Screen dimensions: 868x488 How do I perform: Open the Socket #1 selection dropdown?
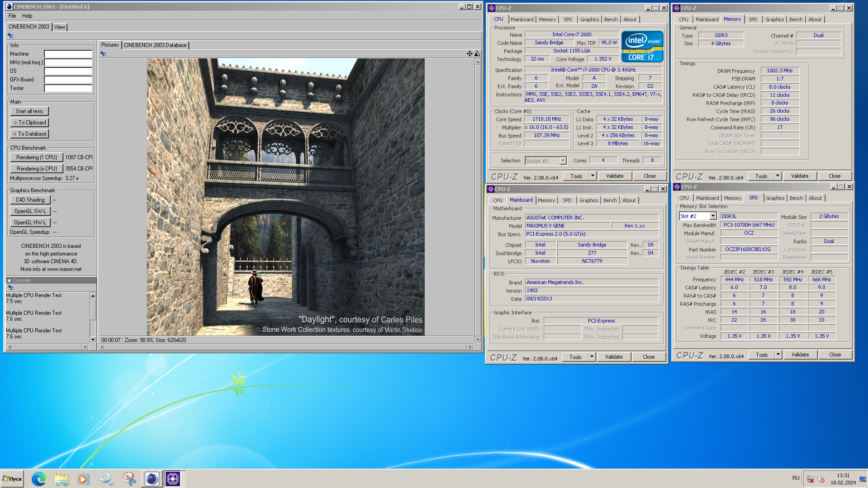pos(563,161)
